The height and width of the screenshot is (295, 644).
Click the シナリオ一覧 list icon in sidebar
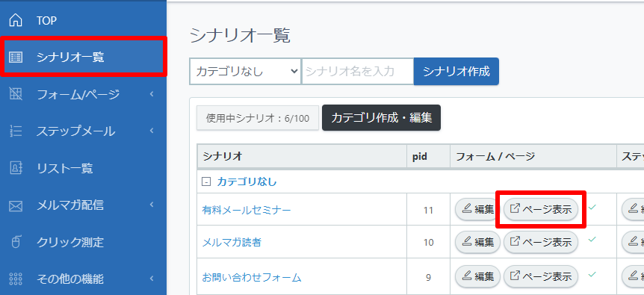click(x=16, y=58)
